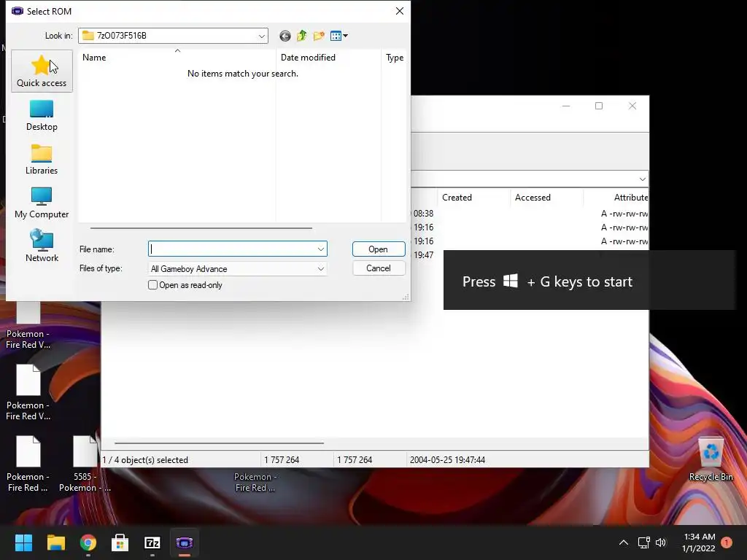Open File Explorer from the taskbar

click(55, 542)
